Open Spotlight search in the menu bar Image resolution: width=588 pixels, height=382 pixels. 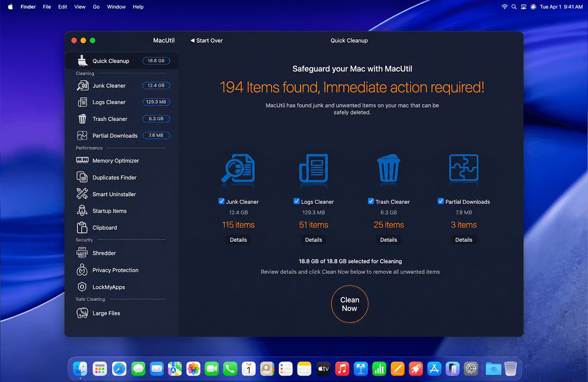click(x=514, y=7)
